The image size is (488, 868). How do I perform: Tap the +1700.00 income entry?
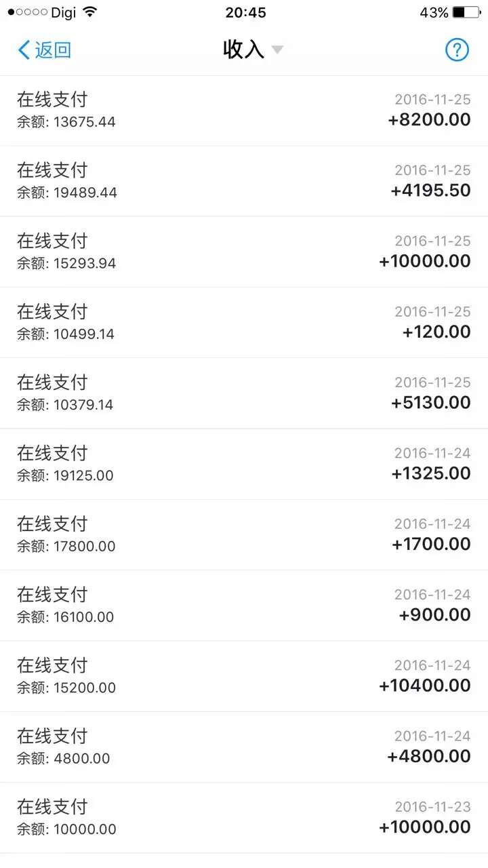(244, 534)
